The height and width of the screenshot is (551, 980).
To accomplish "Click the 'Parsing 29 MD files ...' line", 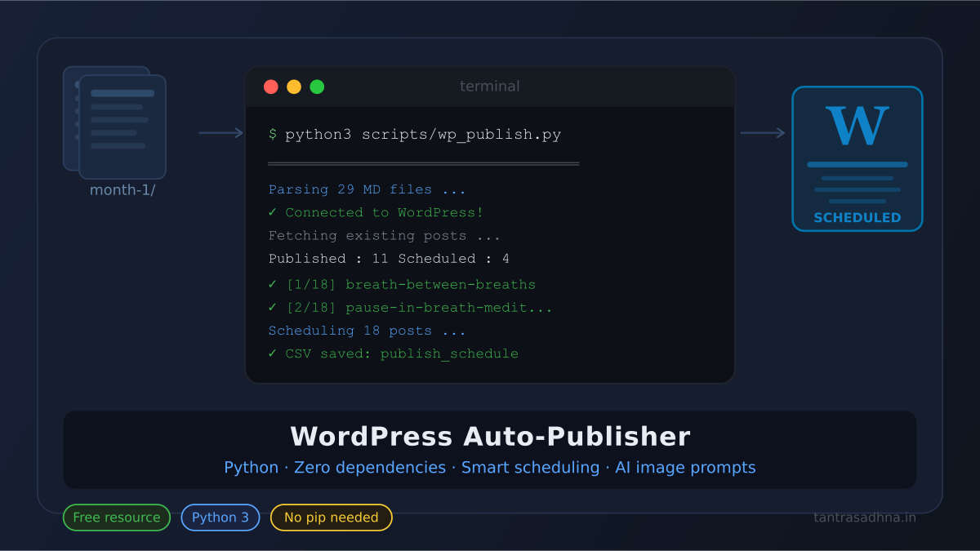I will pyautogui.click(x=367, y=189).
